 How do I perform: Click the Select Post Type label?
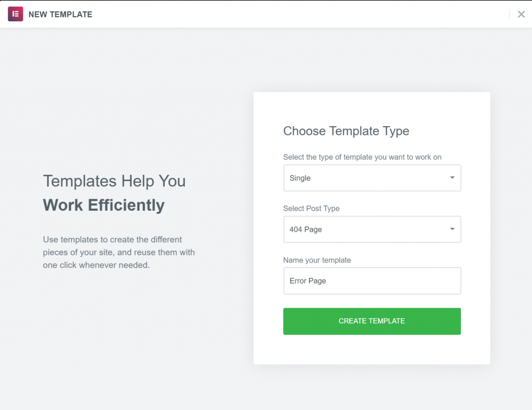pyautogui.click(x=311, y=208)
